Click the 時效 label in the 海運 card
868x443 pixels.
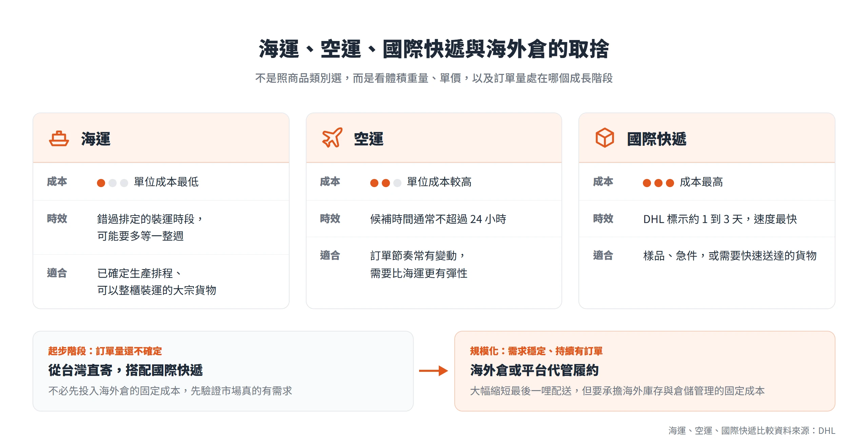point(57,219)
